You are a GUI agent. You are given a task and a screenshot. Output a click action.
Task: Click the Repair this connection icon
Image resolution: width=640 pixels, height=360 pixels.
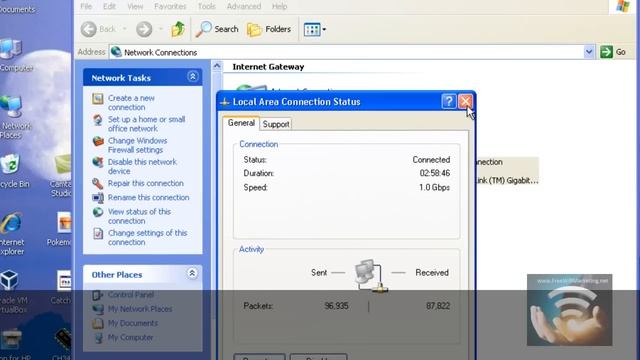(x=98, y=184)
